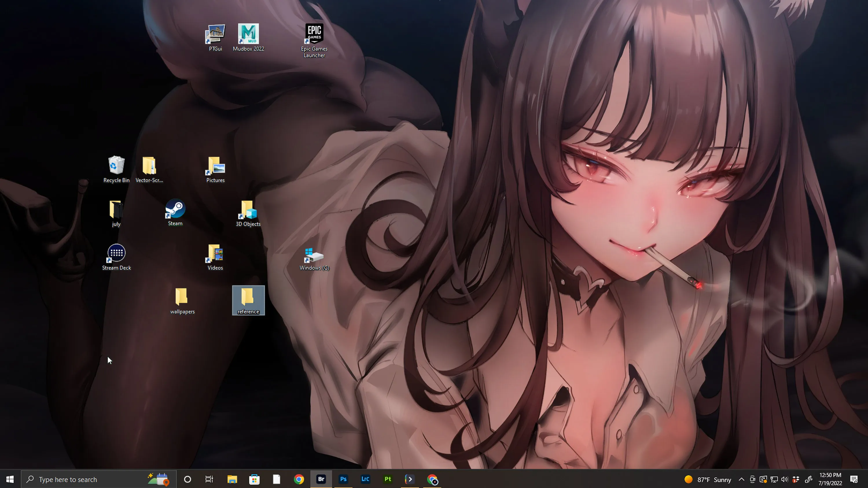Open Adobe Bridge from the taskbar

point(321,479)
